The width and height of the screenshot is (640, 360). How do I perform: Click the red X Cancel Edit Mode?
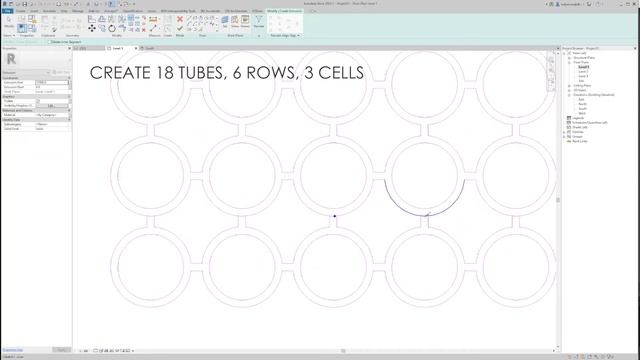pos(180,19)
